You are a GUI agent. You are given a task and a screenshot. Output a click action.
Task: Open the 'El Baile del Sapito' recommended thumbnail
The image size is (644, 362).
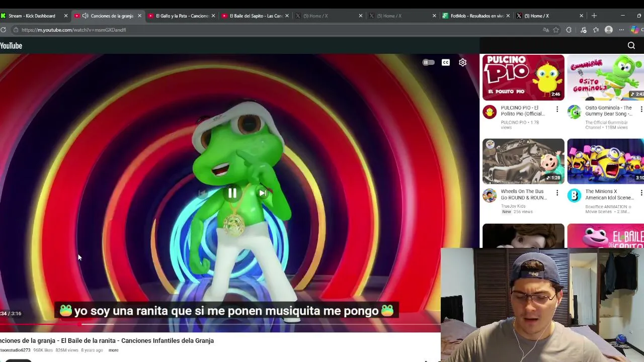605,235
